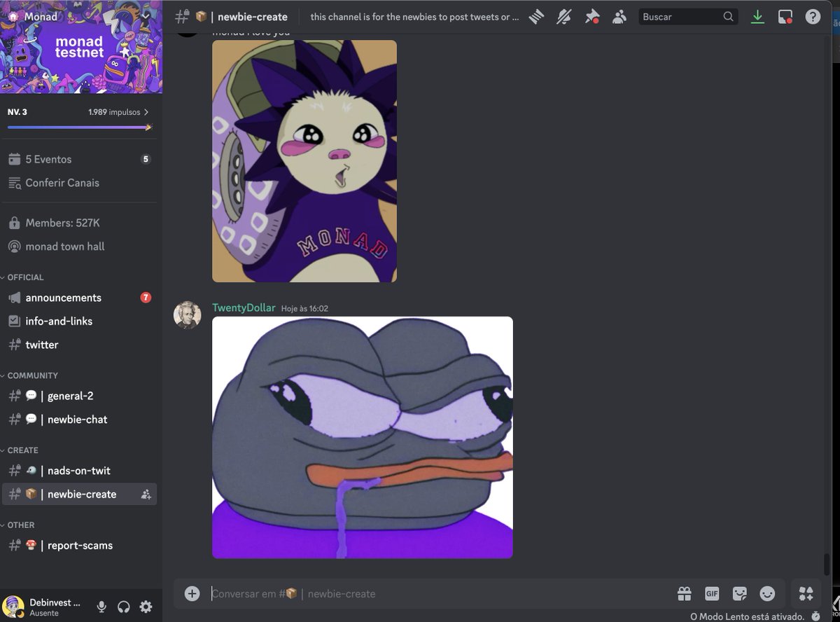Open the Monad hedgehog character image
840x622 pixels.
tap(304, 161)
